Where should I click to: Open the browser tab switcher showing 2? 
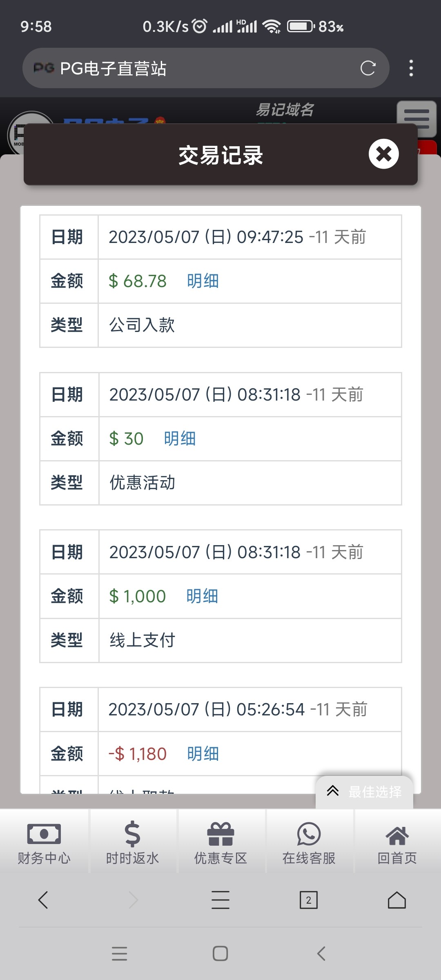[x=309, y=900]
